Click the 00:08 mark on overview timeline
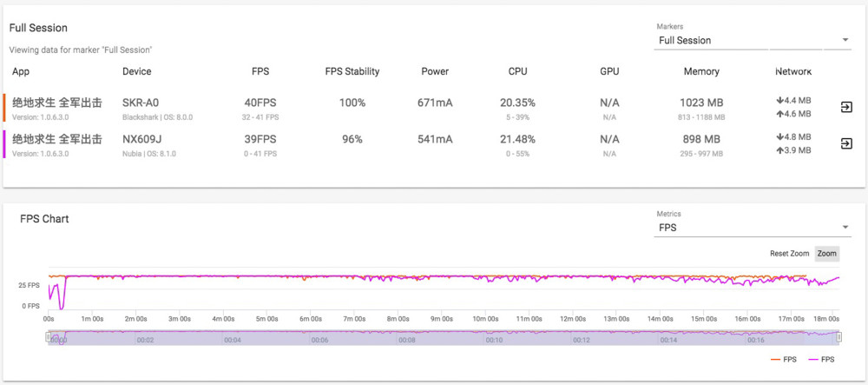Viewport: 868px width, 385px height. (x=407, y=341)
